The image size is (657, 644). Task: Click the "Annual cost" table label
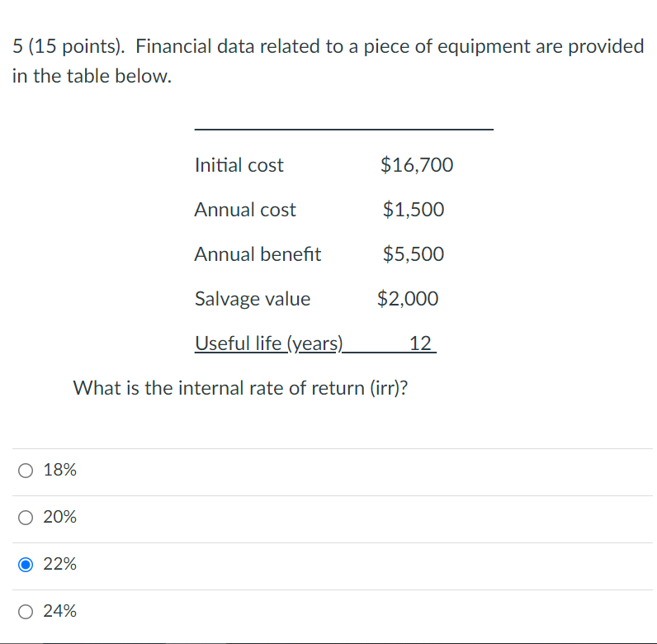click(x=245, y=210)
